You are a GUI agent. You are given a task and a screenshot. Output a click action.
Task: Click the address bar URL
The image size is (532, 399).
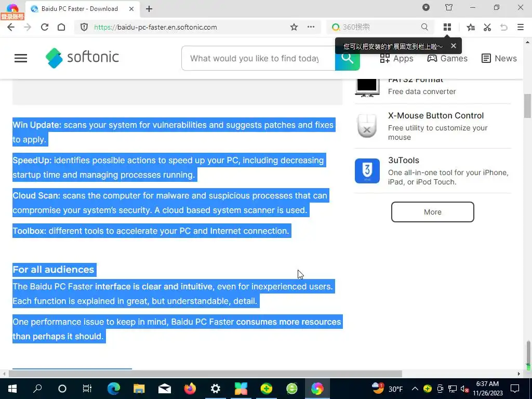pos(155,27)
